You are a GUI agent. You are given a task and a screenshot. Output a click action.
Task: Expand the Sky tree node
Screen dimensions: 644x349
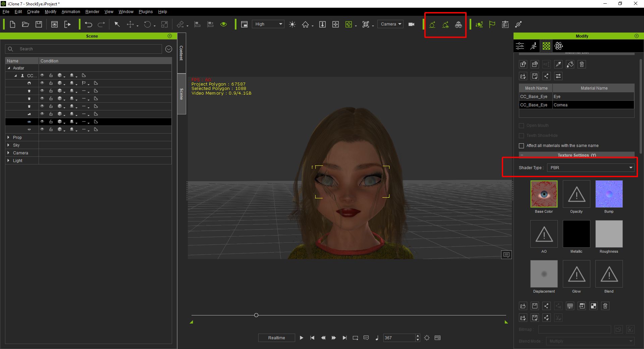click(8, 145)
